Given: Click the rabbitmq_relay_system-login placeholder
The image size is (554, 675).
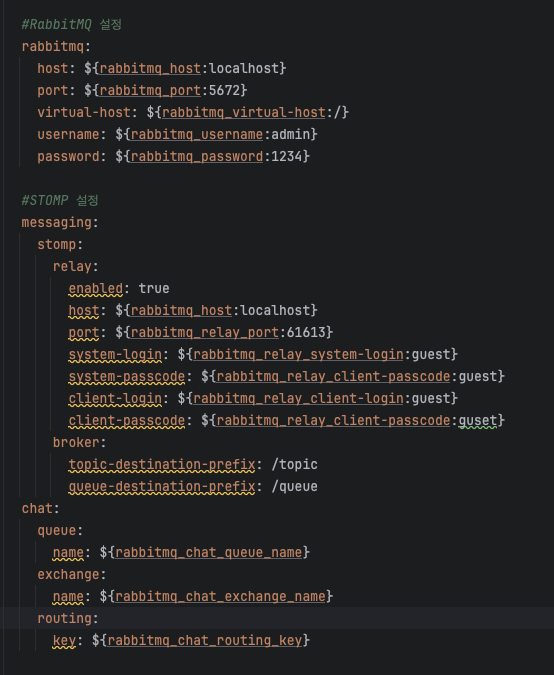Looking at the screenshot, I should coord(298,354).
